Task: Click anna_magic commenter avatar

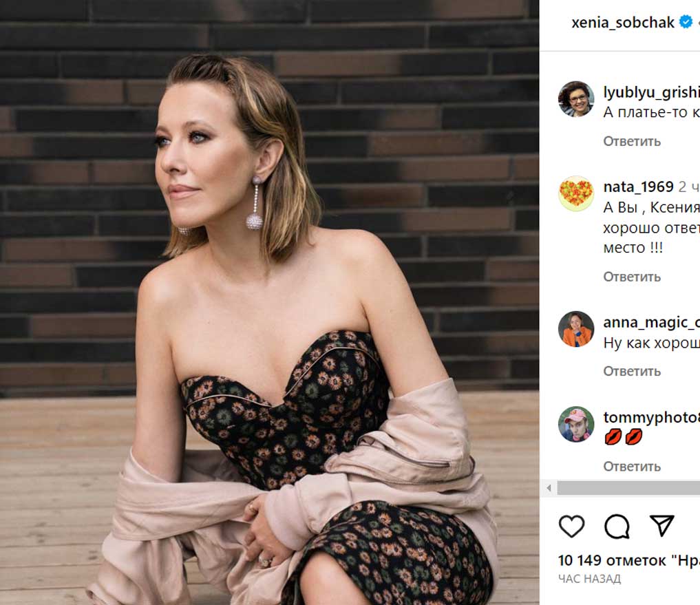Action: [575, 329]
